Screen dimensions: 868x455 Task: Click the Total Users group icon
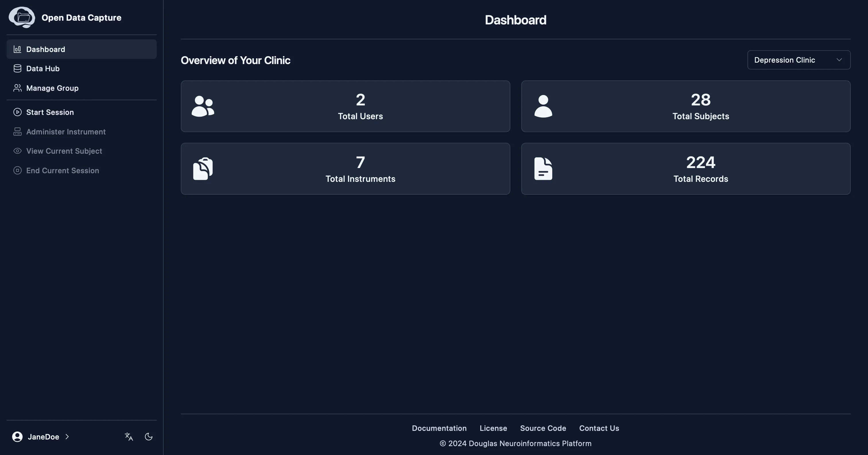[203, 106]
